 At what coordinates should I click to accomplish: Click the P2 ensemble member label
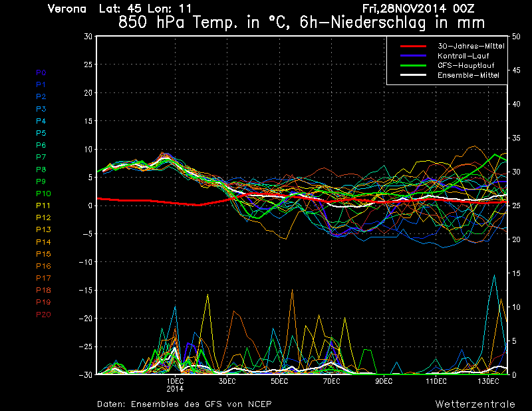click(x=41, y=96)
